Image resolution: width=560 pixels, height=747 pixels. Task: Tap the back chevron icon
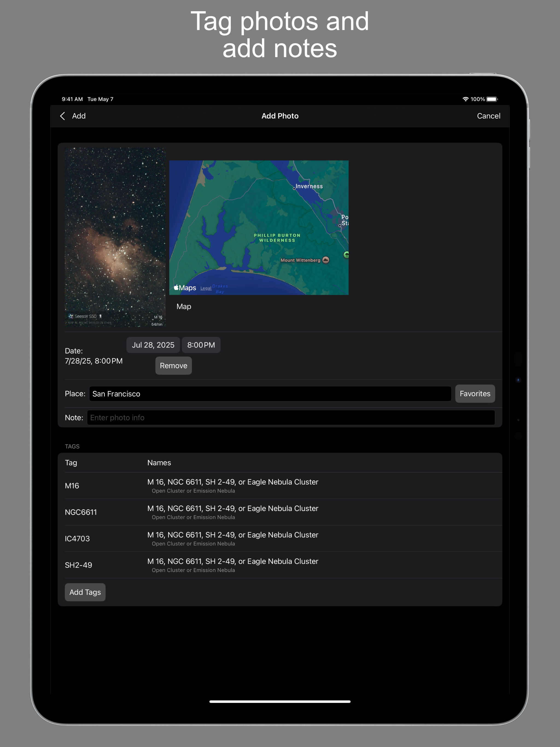(x=63, y=116)
